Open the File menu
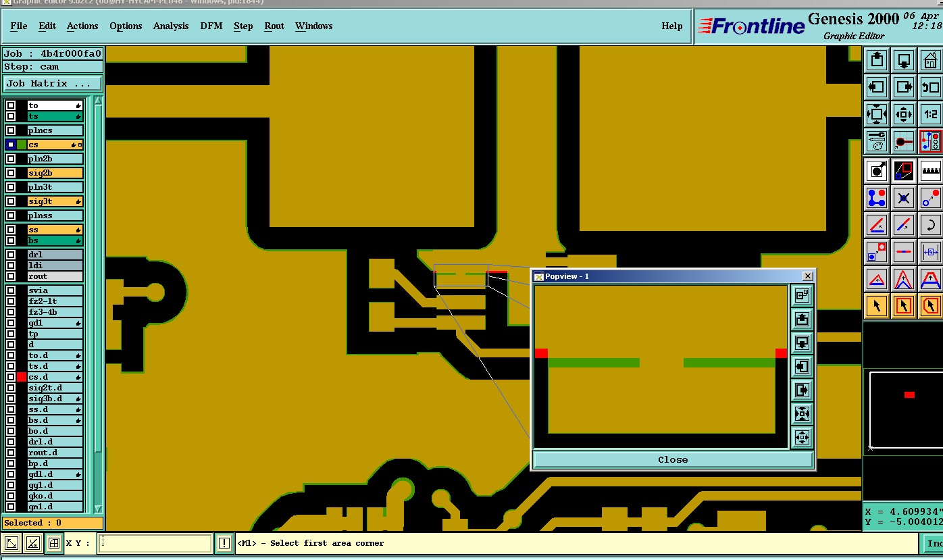 point(19,26)
